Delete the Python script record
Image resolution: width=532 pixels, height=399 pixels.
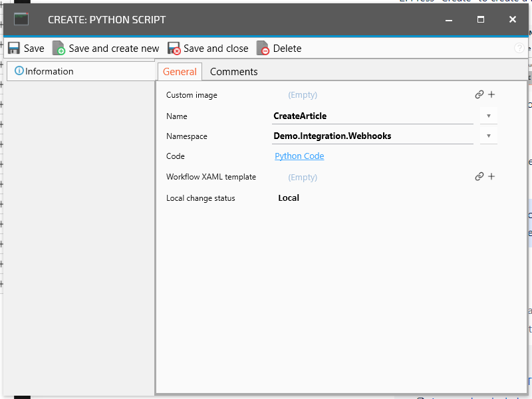coord(279,49)
